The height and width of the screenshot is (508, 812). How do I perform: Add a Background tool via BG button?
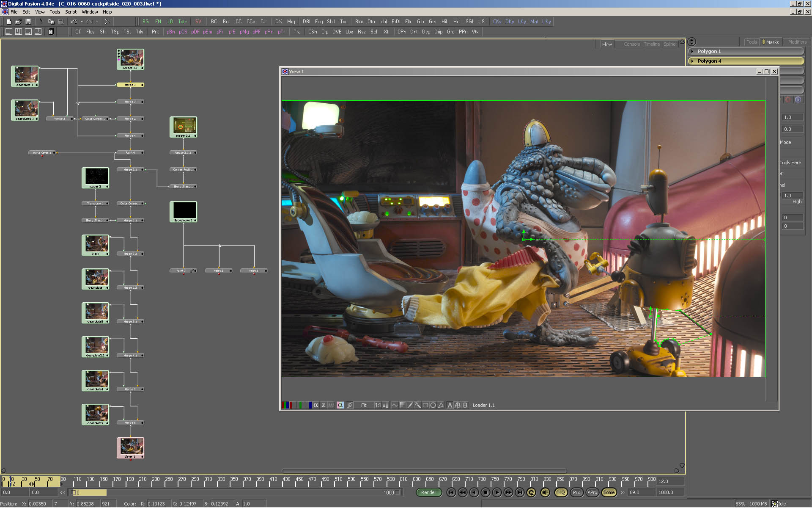145,22
